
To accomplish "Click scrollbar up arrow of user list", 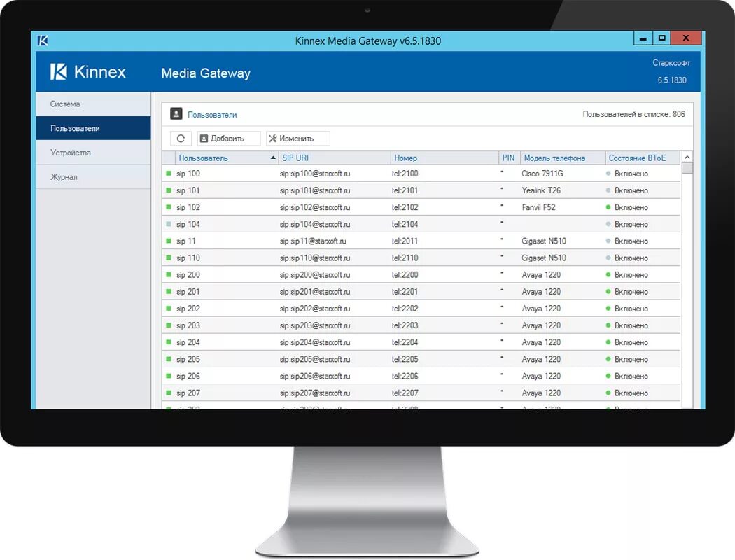I will (687, 157).
